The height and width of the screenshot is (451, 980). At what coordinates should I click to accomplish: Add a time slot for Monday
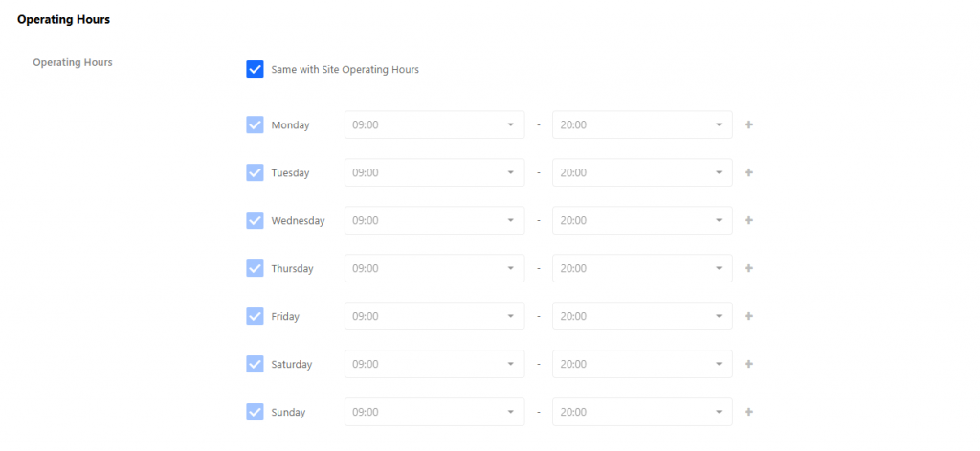[x=748, y=125]
